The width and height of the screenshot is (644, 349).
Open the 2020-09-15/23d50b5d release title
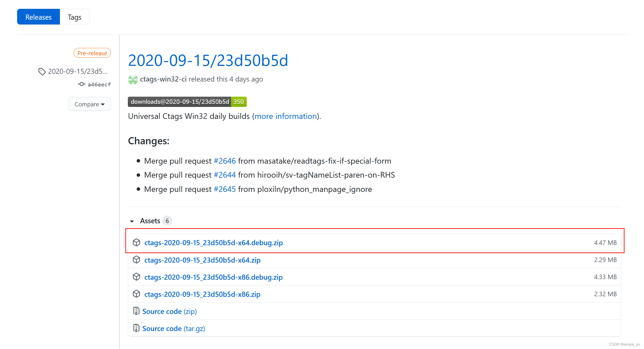208,60
